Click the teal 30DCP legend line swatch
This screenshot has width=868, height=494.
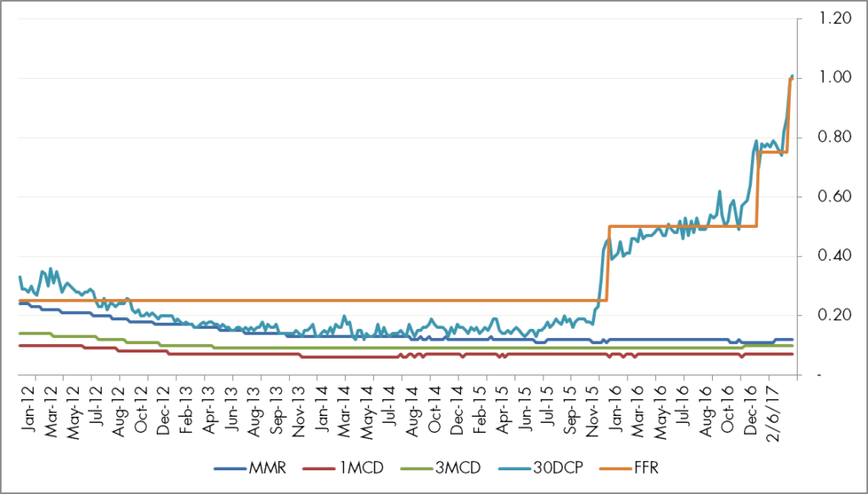tap(515, 469)
